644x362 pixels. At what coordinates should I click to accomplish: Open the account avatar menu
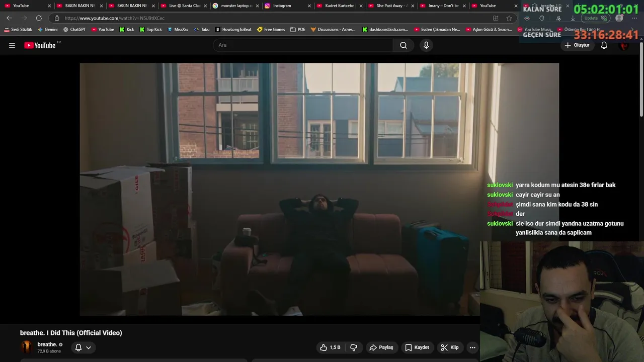624,45
